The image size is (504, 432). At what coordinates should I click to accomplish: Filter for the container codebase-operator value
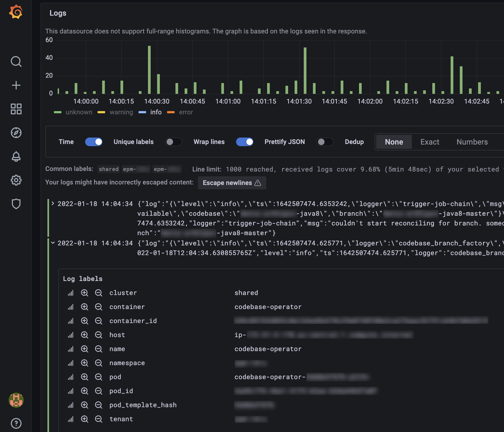pyautogui.click(x=85, y=307)
